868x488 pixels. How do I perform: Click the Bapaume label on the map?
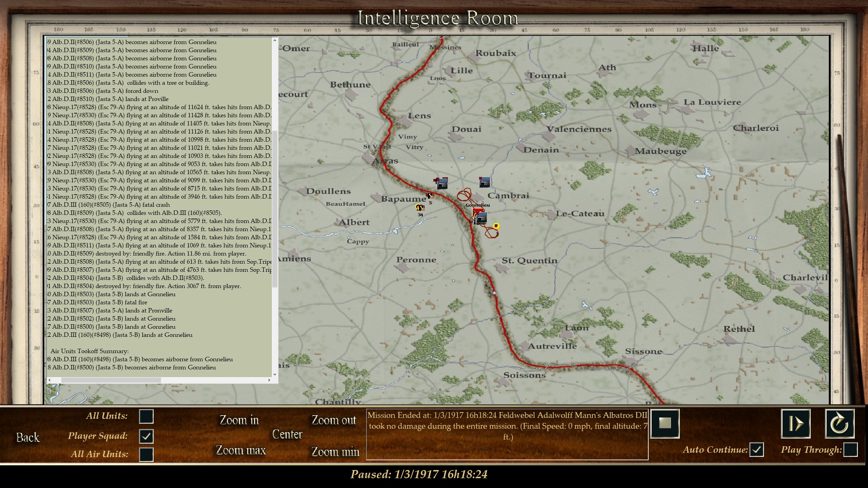(x=403, y=199)
